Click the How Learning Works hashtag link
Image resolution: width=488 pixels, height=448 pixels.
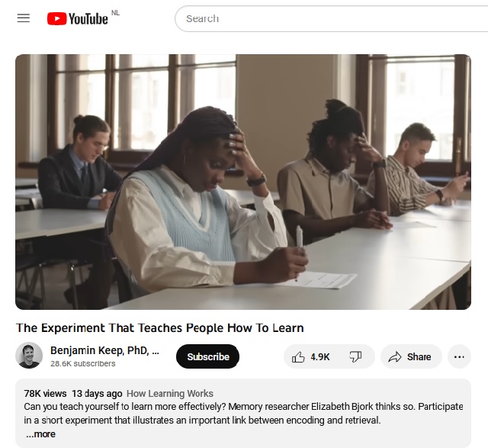pyautogui.click(x=170, y=394)
